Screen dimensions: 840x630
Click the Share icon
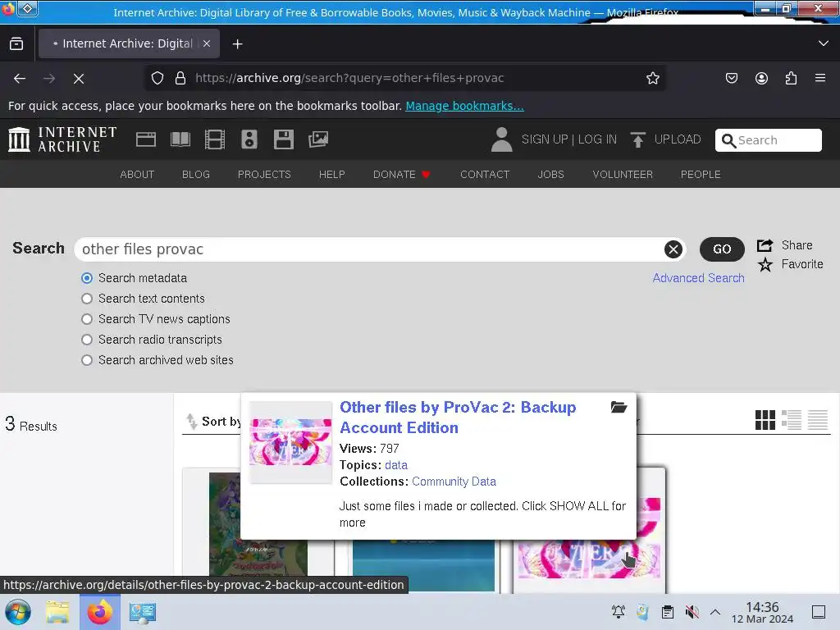click(765, 245)
